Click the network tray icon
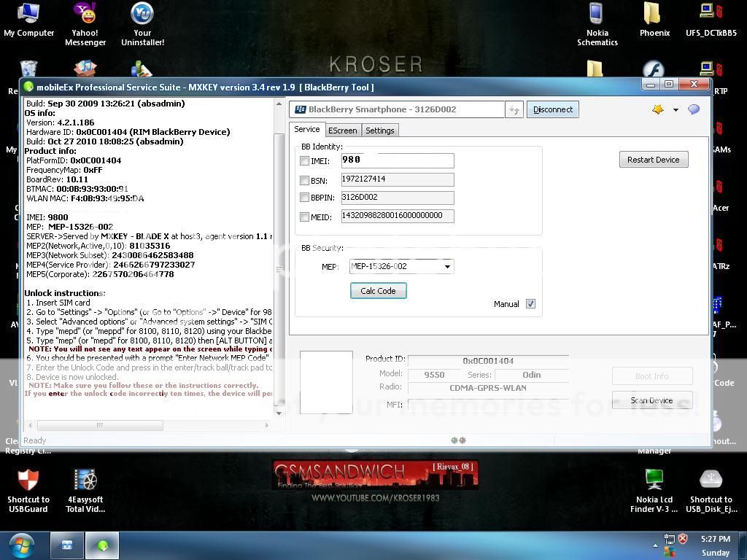The image size is (747, 560). coord(670,540)
